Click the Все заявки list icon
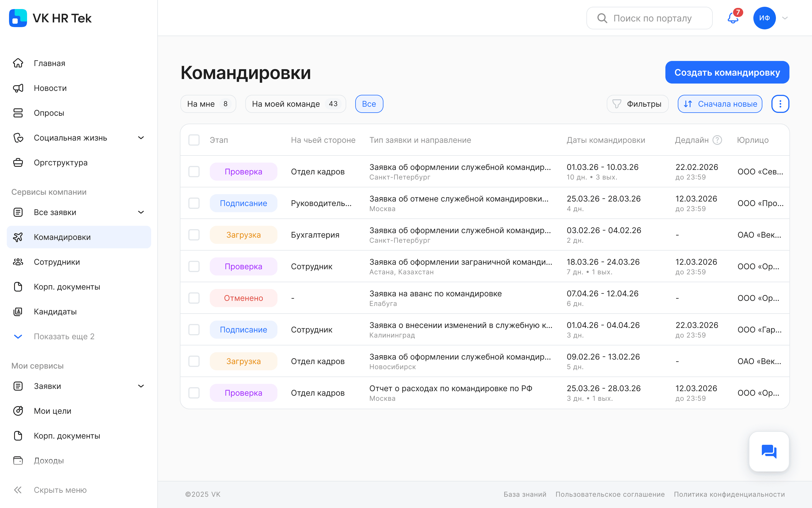The width and height of the screenshot is (812, 508). tap(18, 212)
